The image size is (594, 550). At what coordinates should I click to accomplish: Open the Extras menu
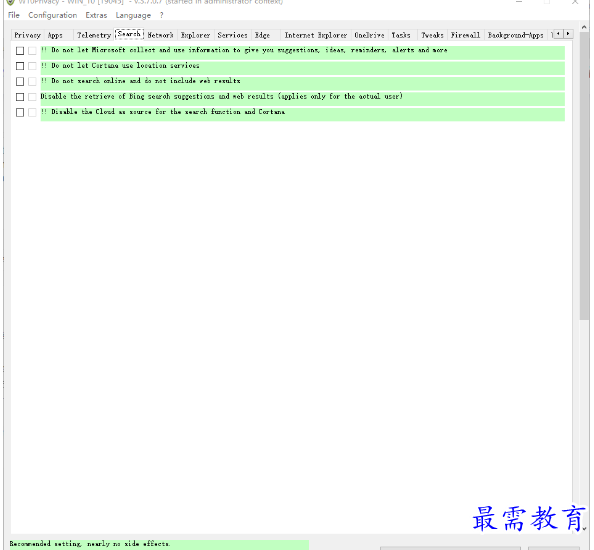pyautogui.click(x=96, y=15)
